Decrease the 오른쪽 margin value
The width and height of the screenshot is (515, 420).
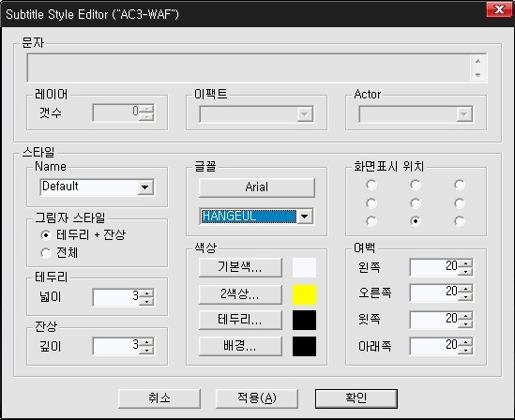465,296
